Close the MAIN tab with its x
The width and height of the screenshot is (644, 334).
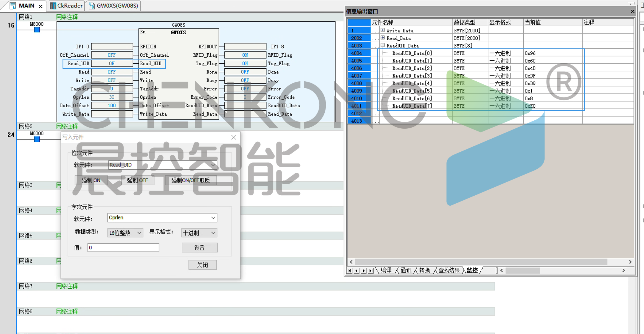[41, 6]
